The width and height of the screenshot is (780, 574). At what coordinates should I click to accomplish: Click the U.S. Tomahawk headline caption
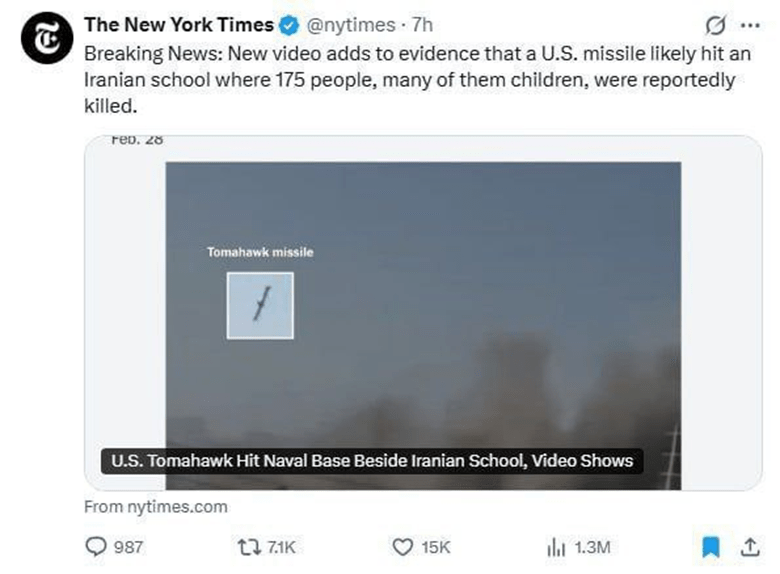click(371, 461)
